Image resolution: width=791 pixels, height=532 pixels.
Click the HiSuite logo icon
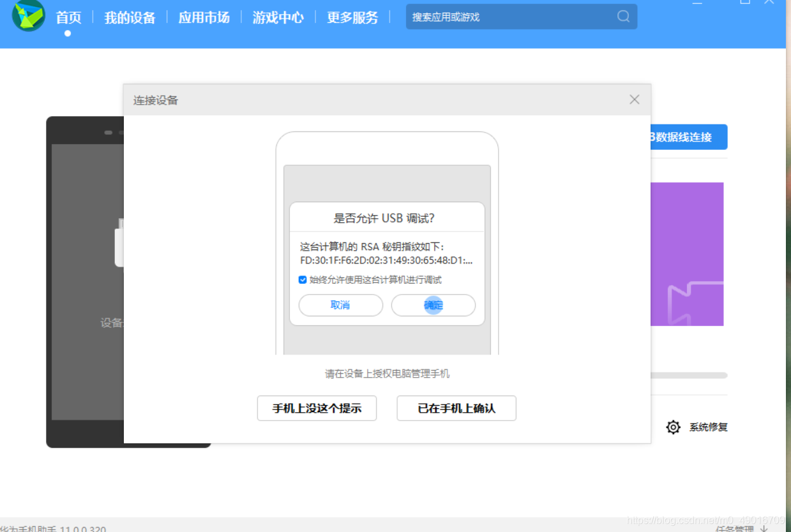[29, 15]
